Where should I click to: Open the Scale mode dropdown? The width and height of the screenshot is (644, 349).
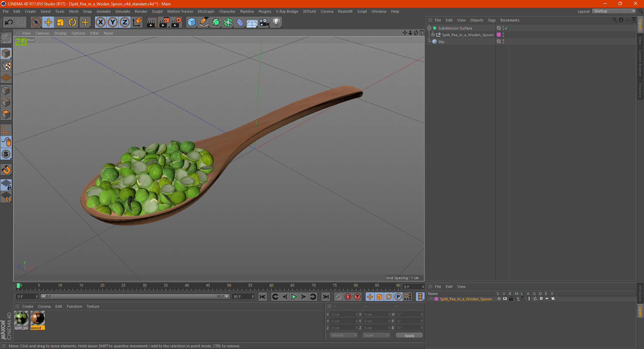click(376, 335)
